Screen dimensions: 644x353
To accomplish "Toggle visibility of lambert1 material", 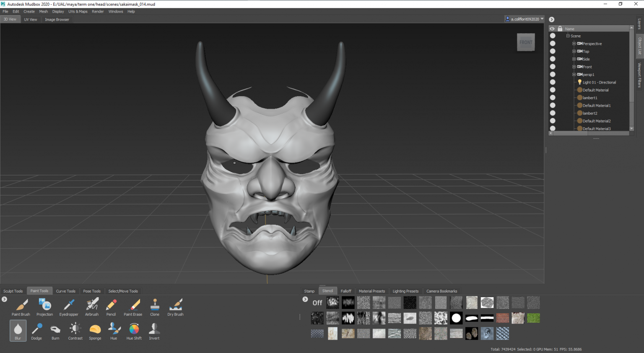I will tap(552, 97).
